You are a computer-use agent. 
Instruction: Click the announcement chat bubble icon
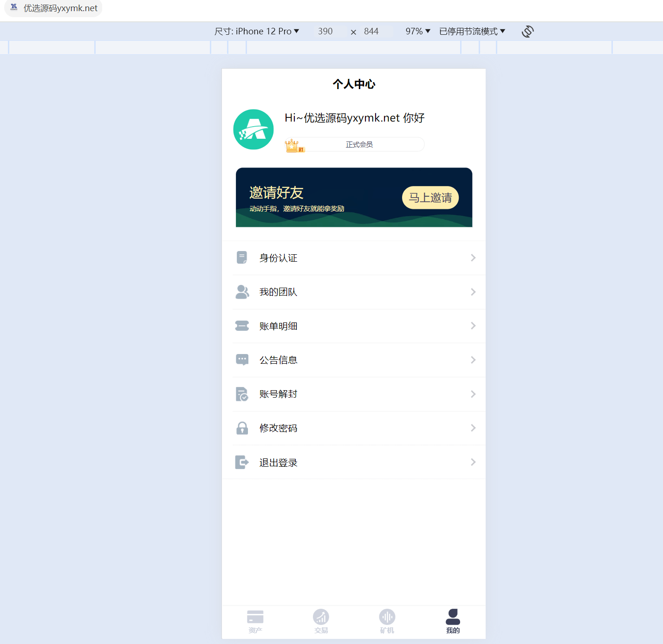pyautogui.click(x=242, y=360)
